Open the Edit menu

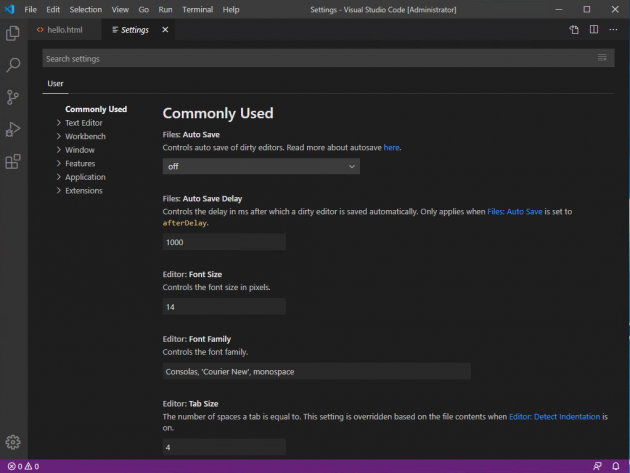click(53, 9)
